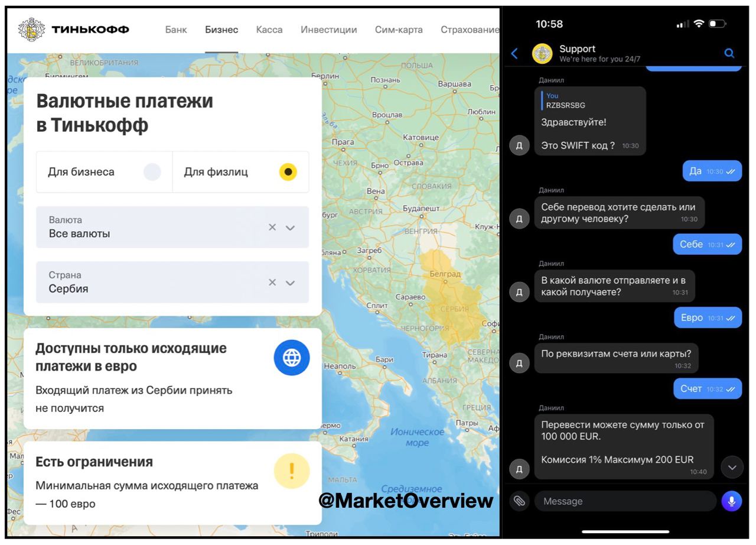Click the 'Валютные платежи в Тинькофф' heading

click(x=125, y=113)
